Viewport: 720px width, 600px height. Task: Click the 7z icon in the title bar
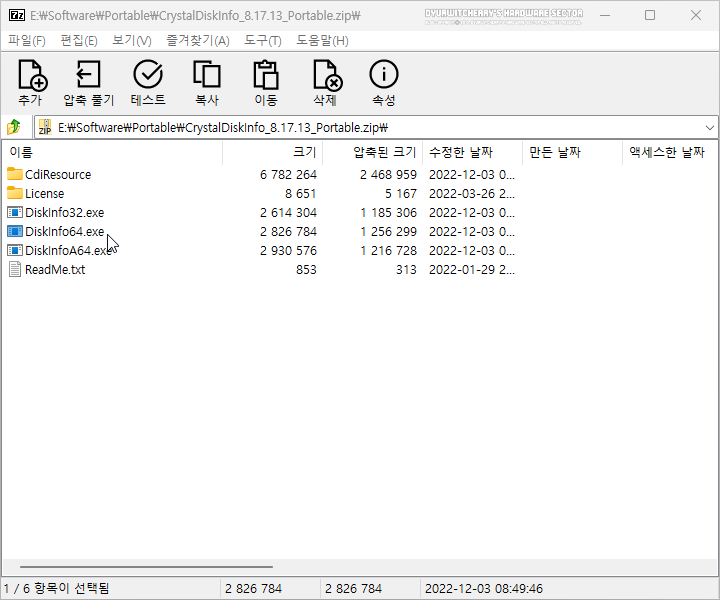(x=17, y=15)
